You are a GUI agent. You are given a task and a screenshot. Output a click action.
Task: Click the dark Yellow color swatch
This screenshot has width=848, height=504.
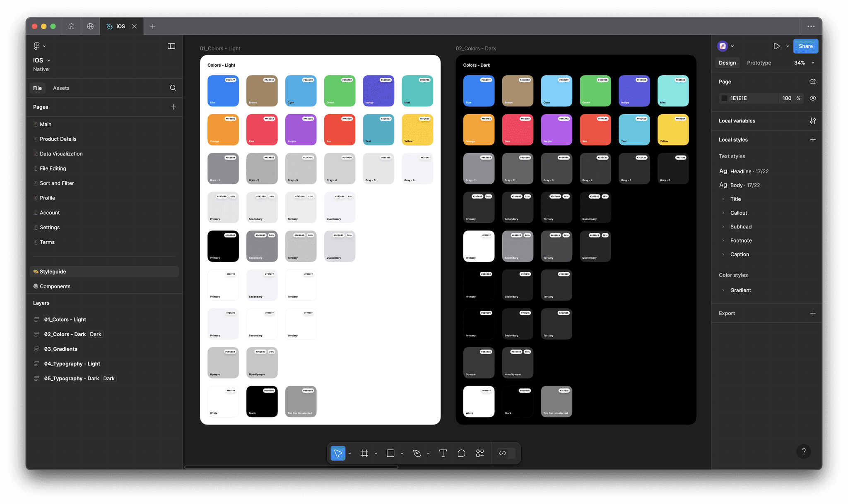coord(673,130)
